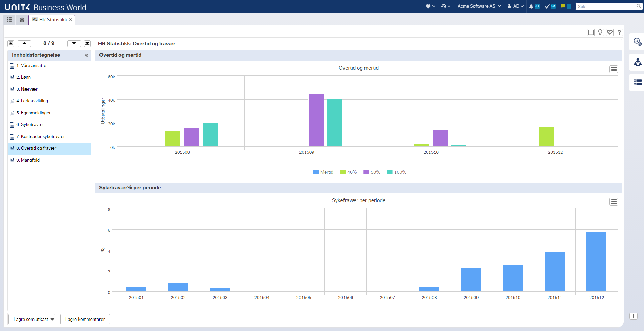Viewport: 644px width, 331px height.
Task: Click the Overtid og mertid section header
Action: (x=358, y=55)
